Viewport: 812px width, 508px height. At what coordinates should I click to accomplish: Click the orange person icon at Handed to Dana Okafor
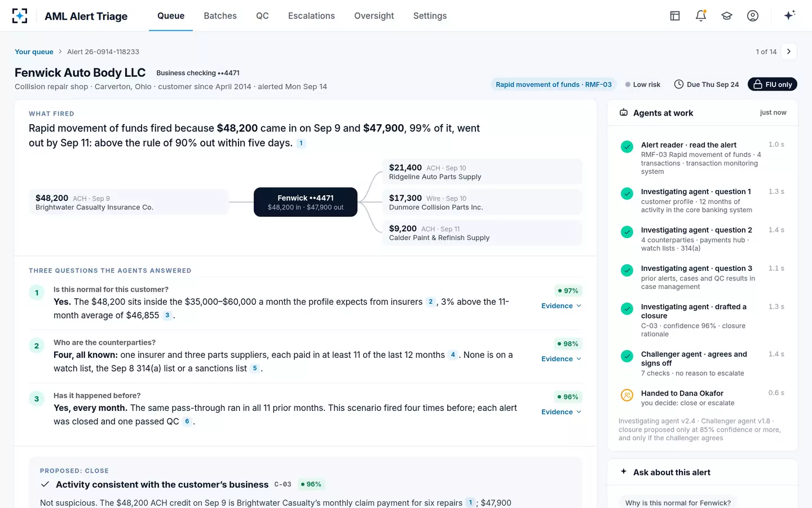point(627,395)
